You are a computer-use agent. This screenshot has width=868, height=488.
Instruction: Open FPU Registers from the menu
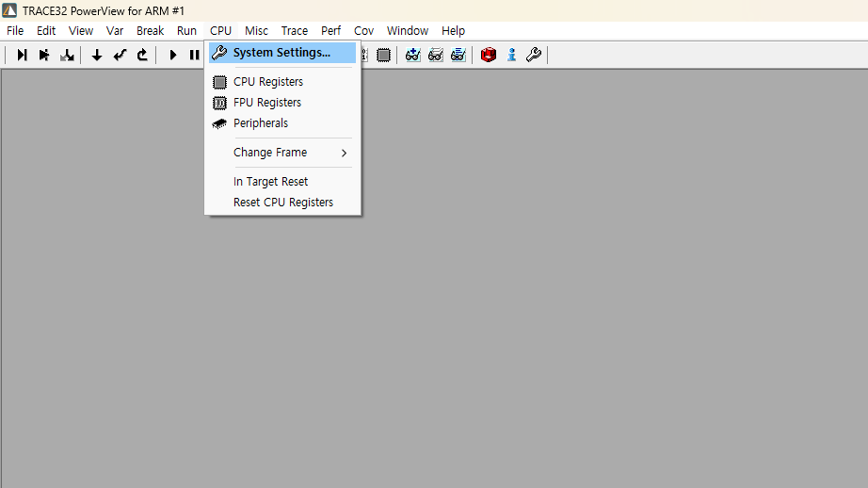(x=266, y=103)
